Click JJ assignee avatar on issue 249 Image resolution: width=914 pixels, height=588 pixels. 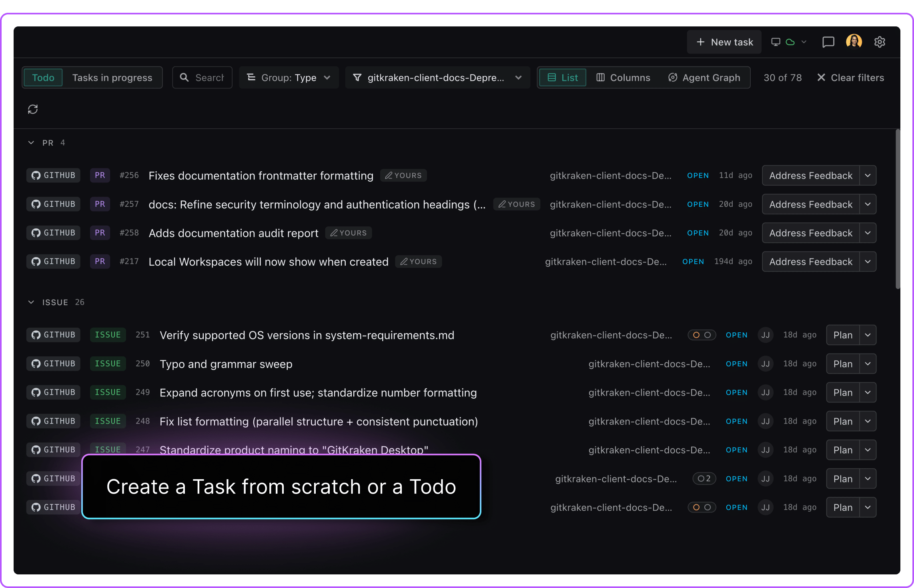766,393
